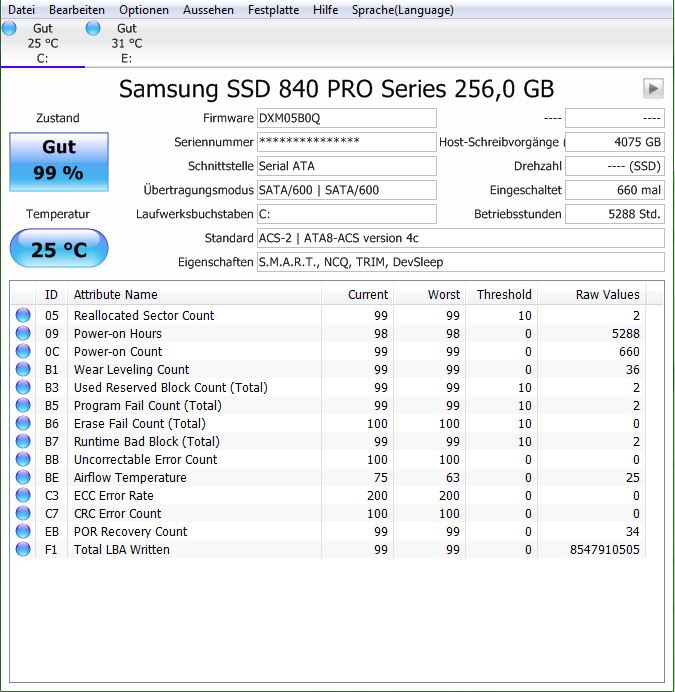The image size is (675, 692).
Task: Click status orb for Program Fail Count
Action: (x=23, y=405)
